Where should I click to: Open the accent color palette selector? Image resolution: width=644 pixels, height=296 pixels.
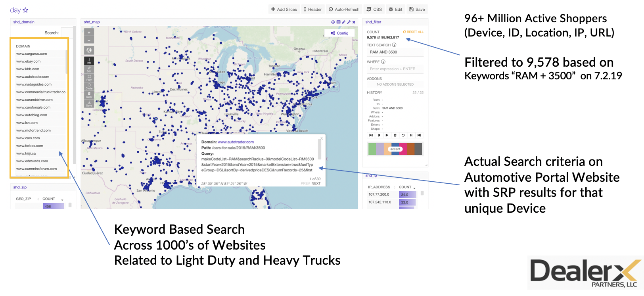tap(395, 149)
